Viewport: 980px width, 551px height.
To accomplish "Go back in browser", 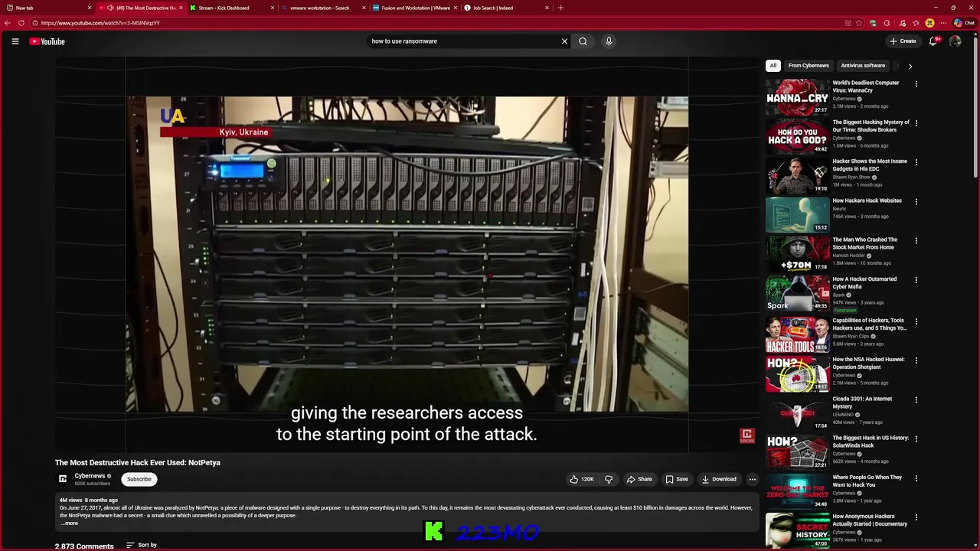I will coord(8,23).
